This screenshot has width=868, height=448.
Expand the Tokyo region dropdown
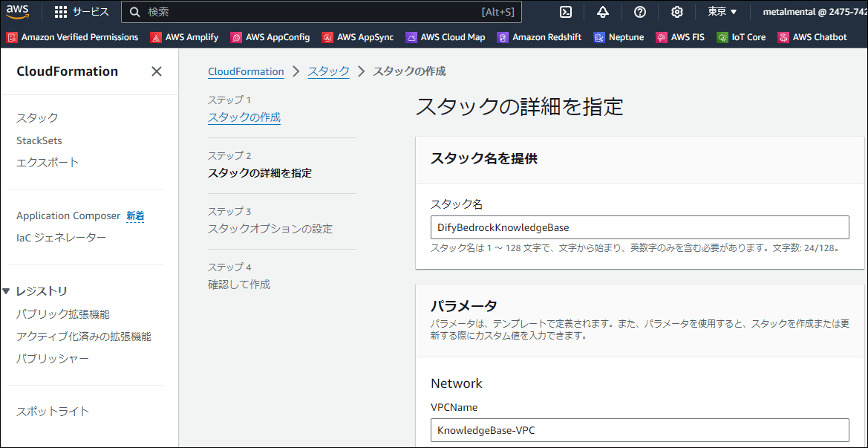coord(722,12)
